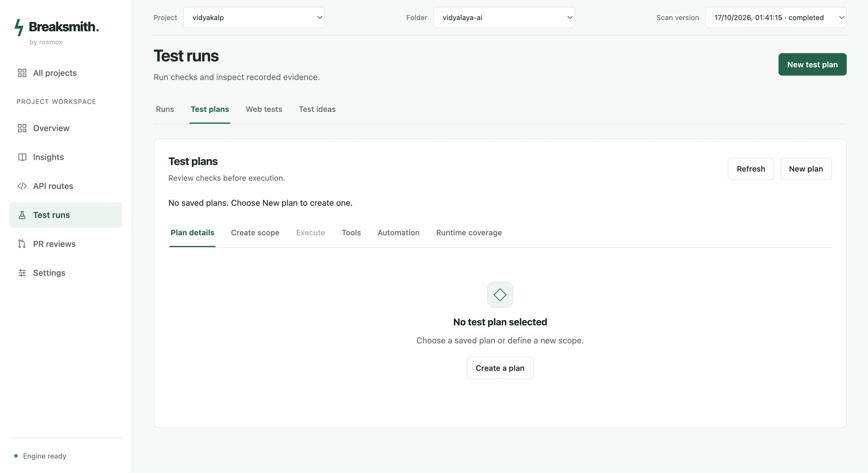Open the Automation sub-tab
The width and height of the screenshot is (868, 473).
(398, 233)
